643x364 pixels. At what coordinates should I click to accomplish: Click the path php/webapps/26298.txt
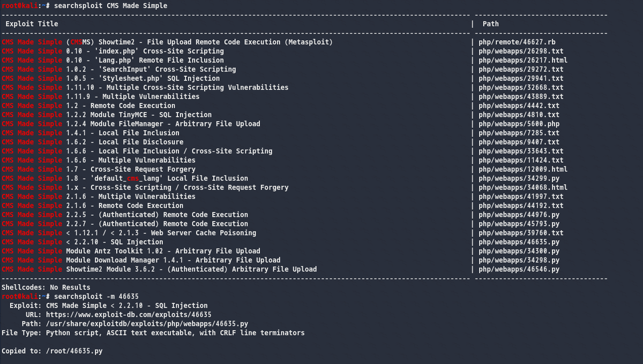(x=521, y=51)
